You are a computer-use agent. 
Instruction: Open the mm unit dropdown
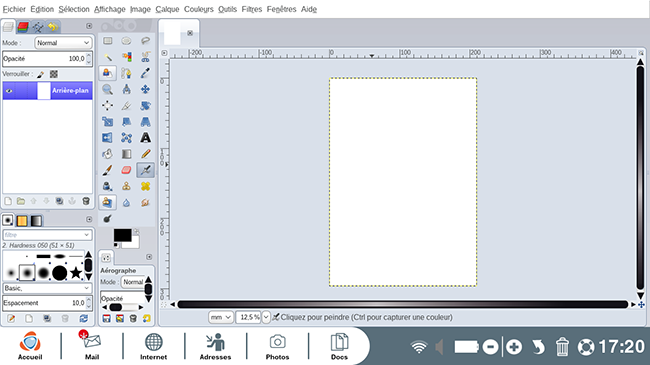pyautogui.click(x=220, y=317)
